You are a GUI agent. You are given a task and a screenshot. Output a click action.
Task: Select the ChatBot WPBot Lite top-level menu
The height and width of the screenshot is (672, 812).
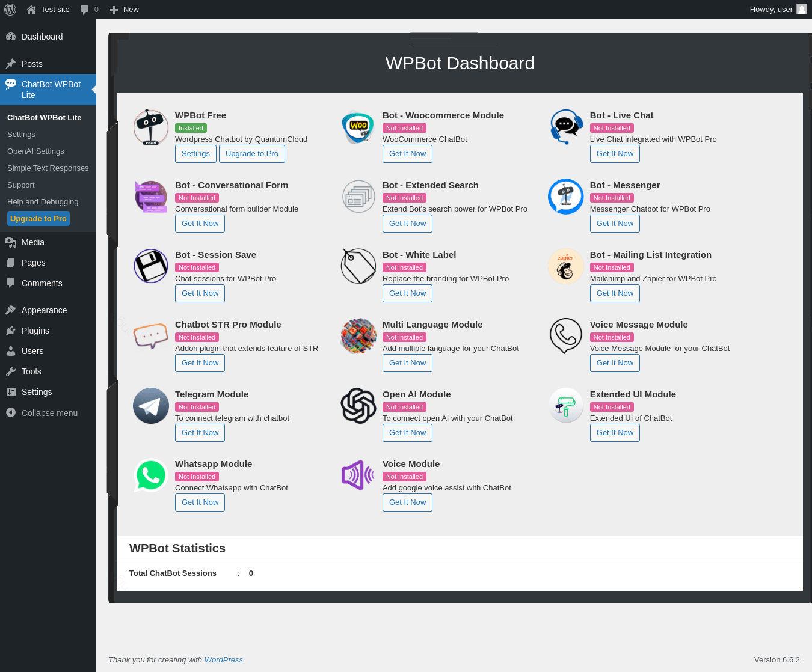48,90
